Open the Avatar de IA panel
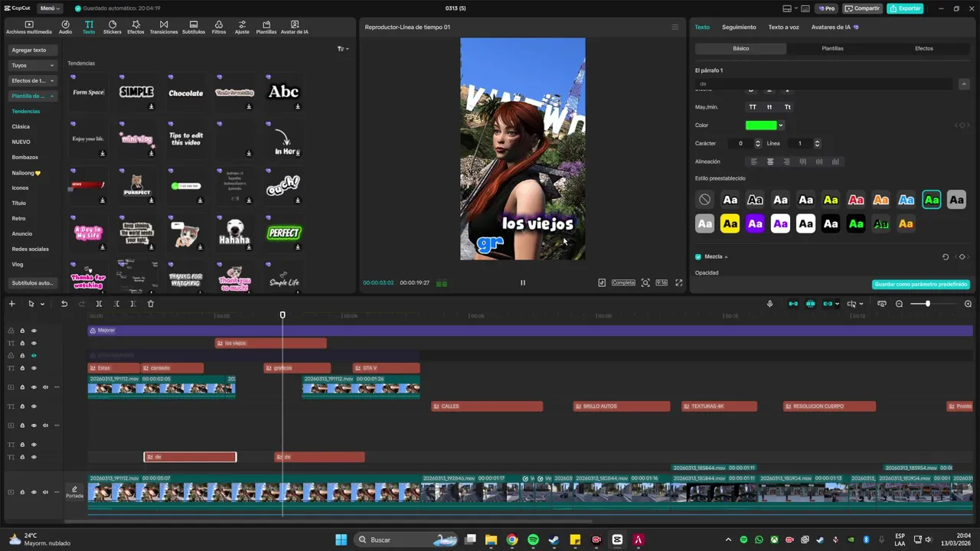Image resolution: width=980 pixels, height=551 pixels. coord(295,28)
